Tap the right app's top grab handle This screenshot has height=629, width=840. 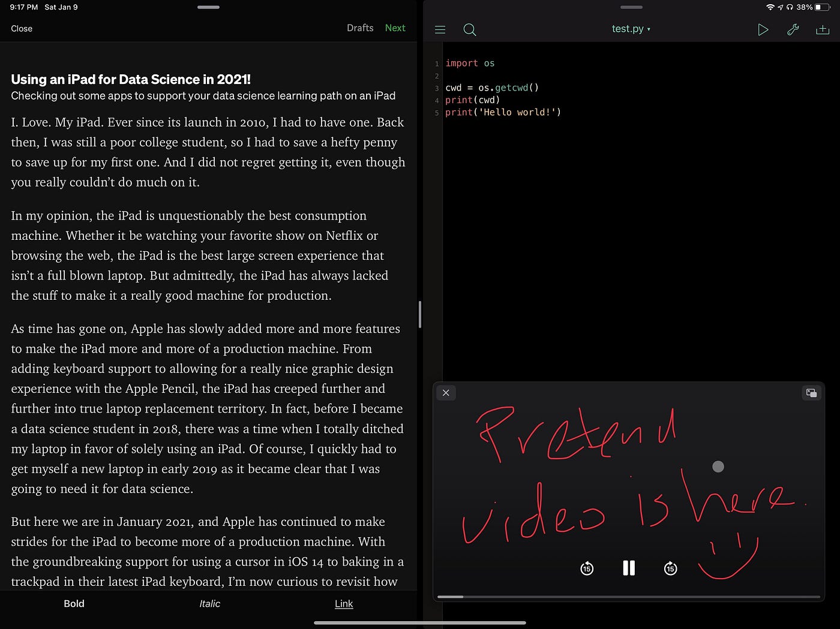(x=631, y=7)
